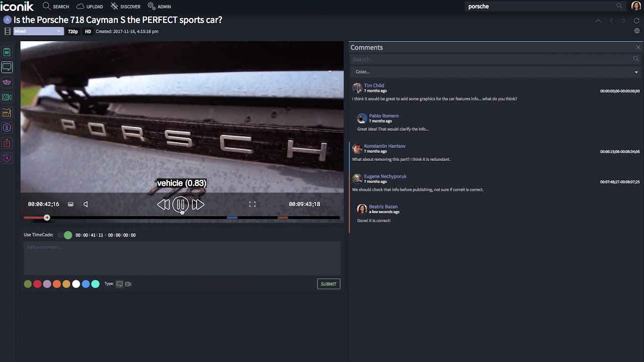Open Tim Child's profile link
Viewport: 644px width, 362px height.
click(x=374, y=85)
